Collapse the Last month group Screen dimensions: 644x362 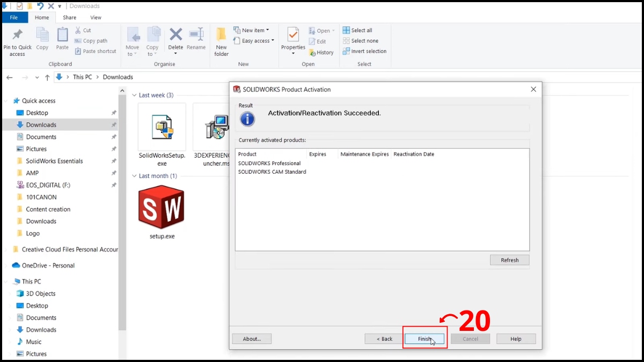pos(135,176)
